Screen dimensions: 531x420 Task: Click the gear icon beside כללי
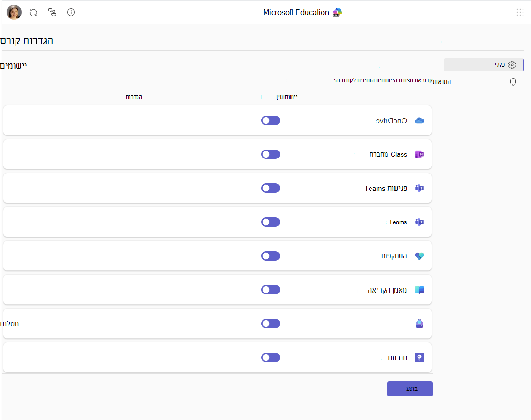[x=512, y=65]
